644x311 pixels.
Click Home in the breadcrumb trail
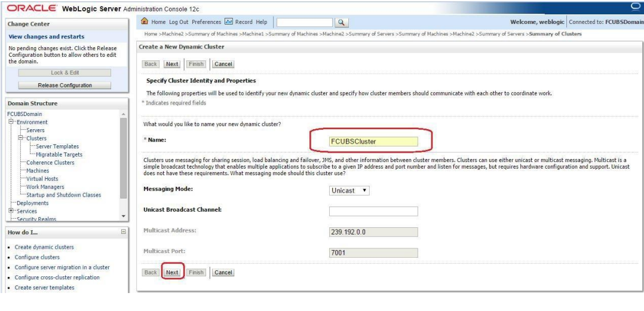(x=151, y=34)
